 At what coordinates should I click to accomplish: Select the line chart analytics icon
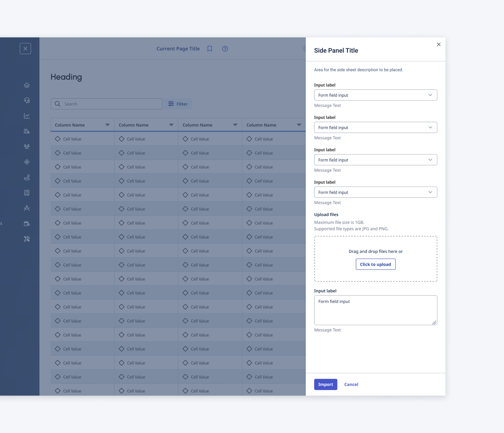click(x=27, y=116)
